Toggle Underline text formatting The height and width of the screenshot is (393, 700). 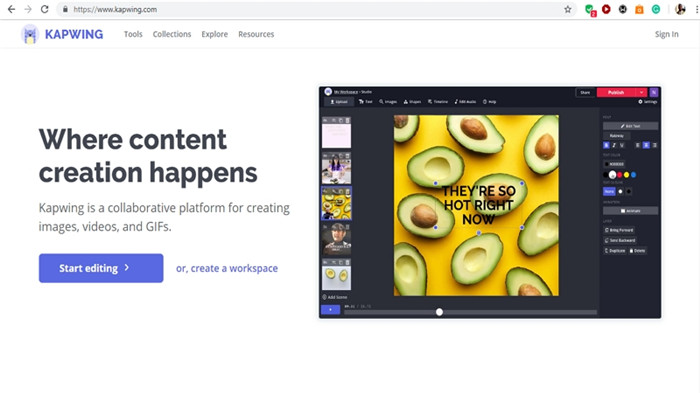(x=622, y=145)
